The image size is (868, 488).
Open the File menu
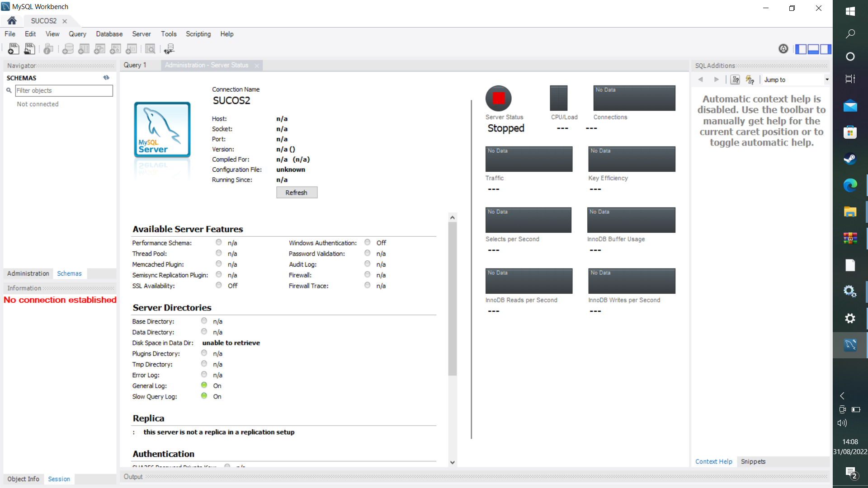click(10, 34)
